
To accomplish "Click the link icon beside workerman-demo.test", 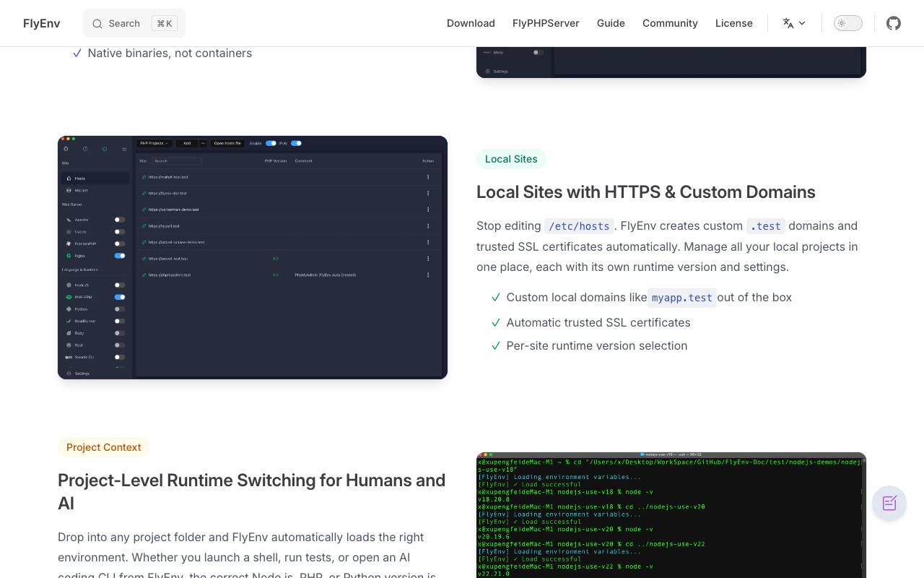I will pos(144,210).
